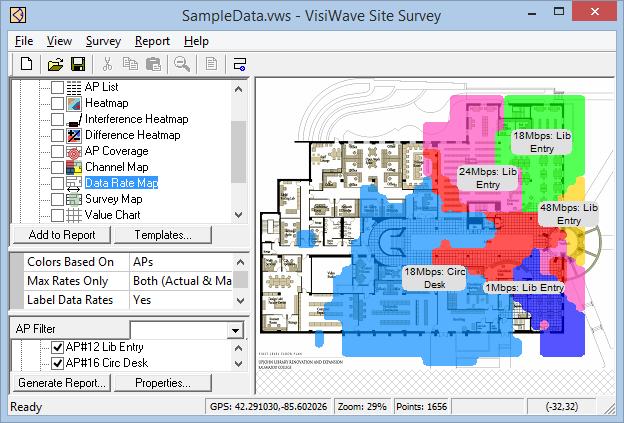
Task: Save the survey with the floppy icon
Action: coord(78,64)
